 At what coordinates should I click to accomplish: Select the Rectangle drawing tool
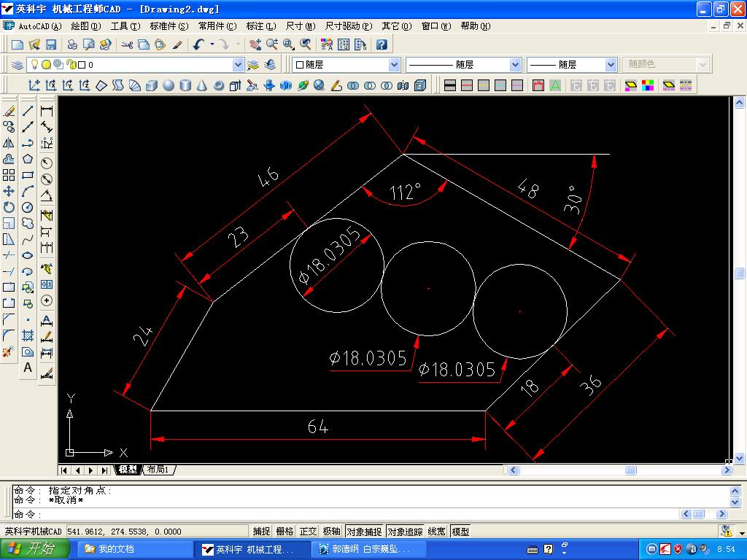[28, 175]
